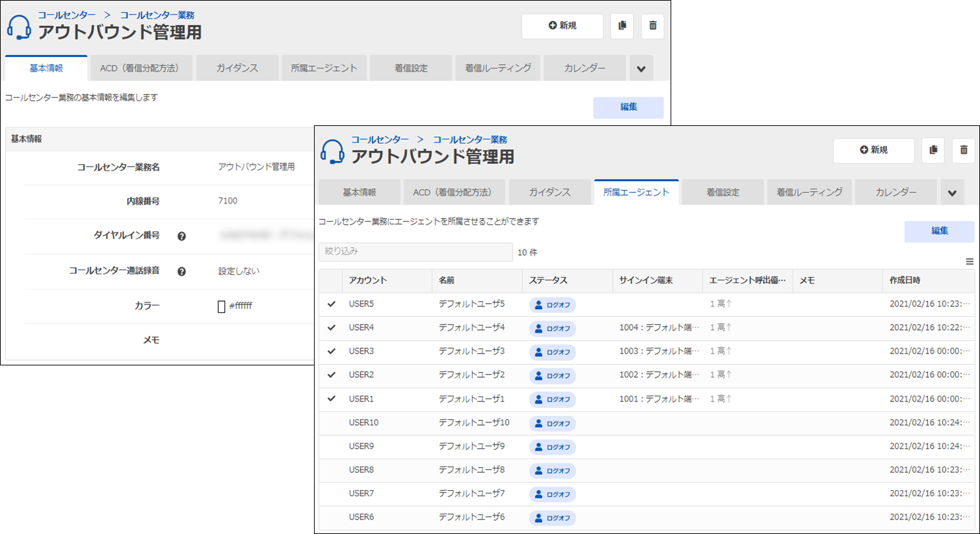Follow コールセンター breadcrumb link in the front window
The height and width of the screenshot is (534, 980).
(380, 140)
